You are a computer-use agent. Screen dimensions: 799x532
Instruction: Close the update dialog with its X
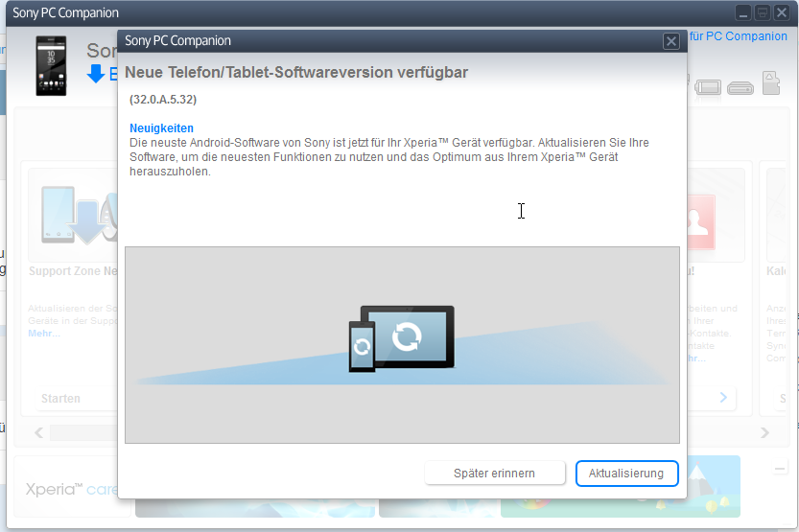pyautogui.click(x=671, y=41)
